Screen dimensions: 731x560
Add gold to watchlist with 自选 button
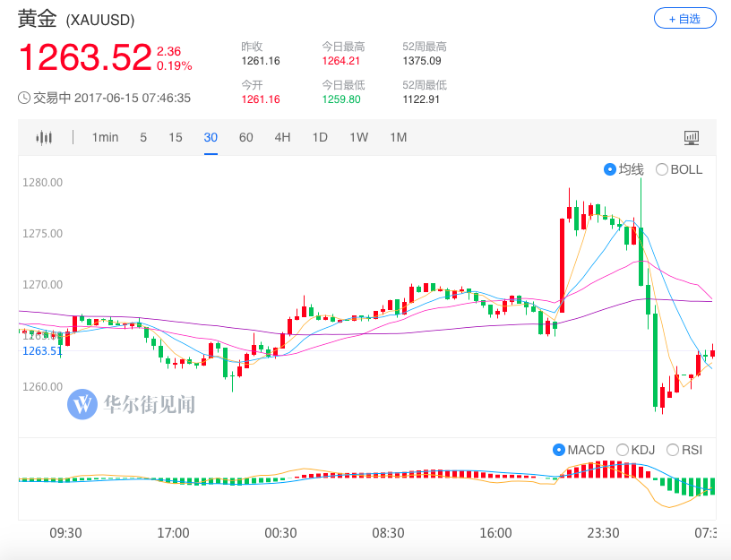tap(684, 19)
